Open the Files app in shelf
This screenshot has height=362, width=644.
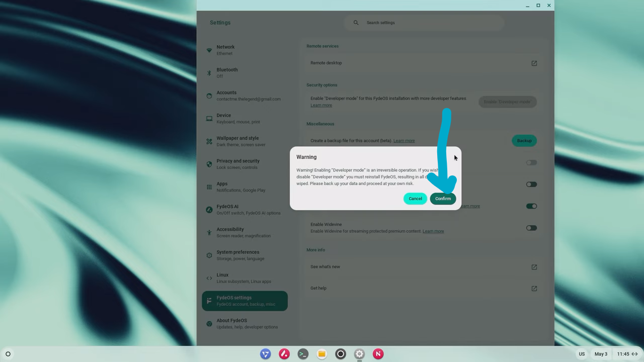click(321, 354)
